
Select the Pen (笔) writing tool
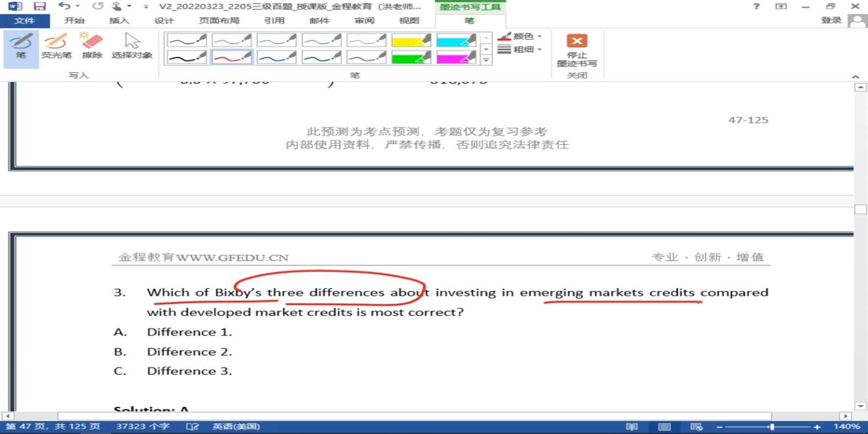click(x=21, y=49)
